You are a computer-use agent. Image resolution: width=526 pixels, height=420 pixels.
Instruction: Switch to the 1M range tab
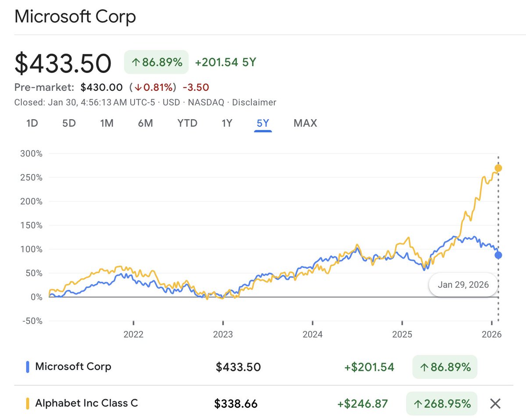107,123
